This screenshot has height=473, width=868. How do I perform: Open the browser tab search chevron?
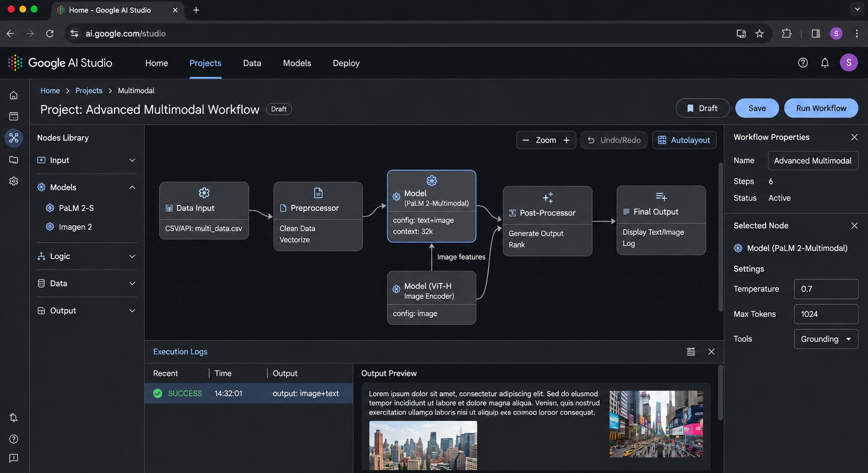point(857,10)
